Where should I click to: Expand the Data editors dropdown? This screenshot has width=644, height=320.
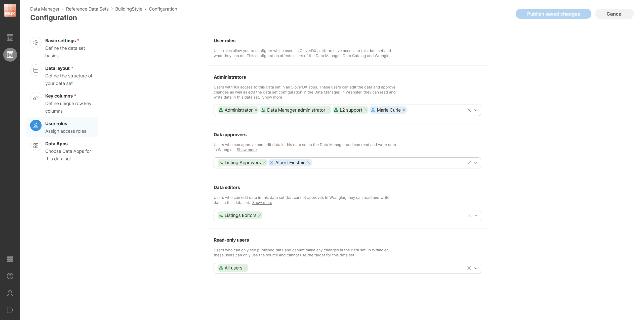point(476,215)
